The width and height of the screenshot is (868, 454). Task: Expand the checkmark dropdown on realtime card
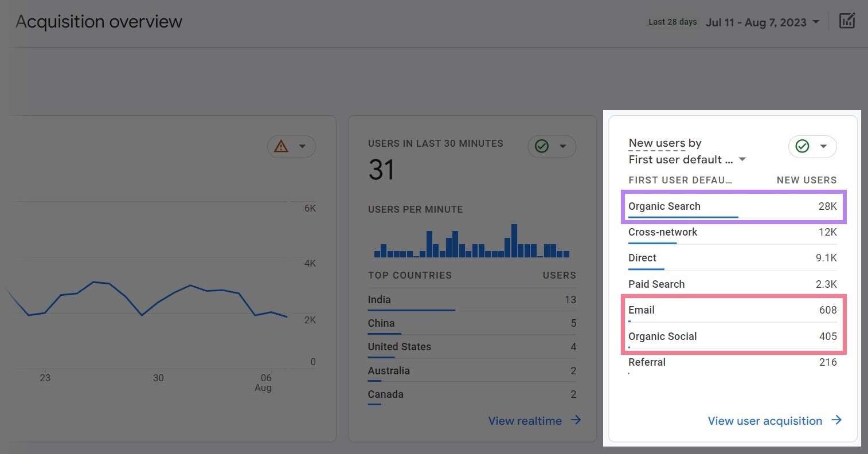[562, 146]
